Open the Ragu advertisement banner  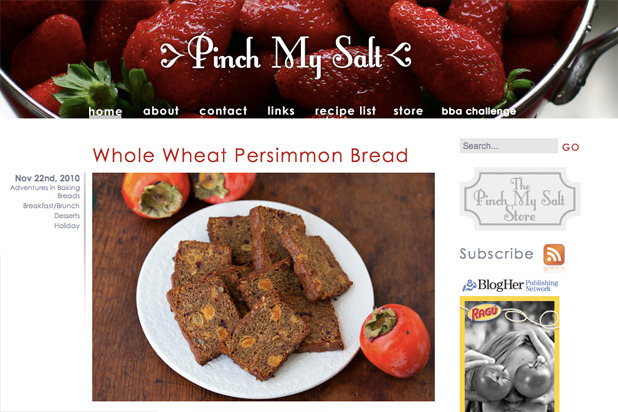510,354
